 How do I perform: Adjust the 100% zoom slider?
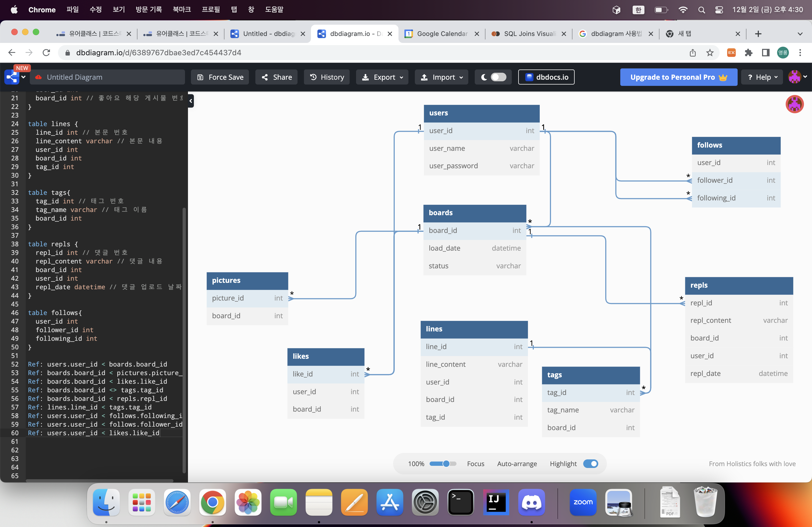[x=443, y=464]
